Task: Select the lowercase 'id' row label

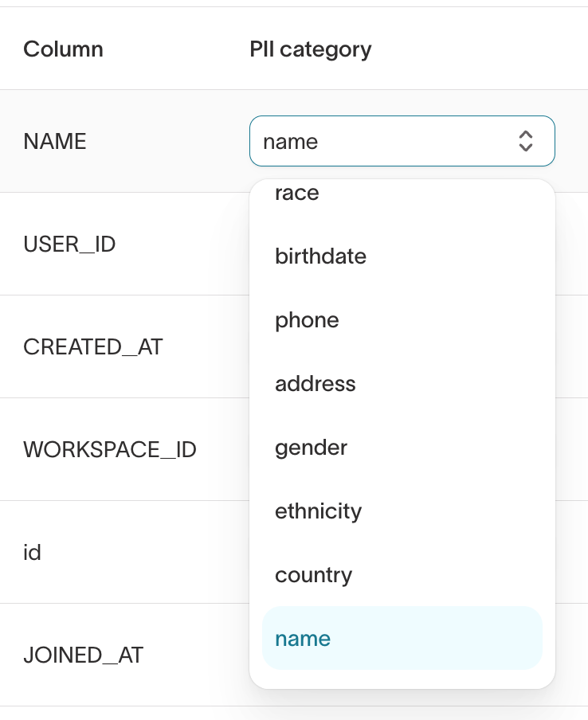Action: (32, 553)
